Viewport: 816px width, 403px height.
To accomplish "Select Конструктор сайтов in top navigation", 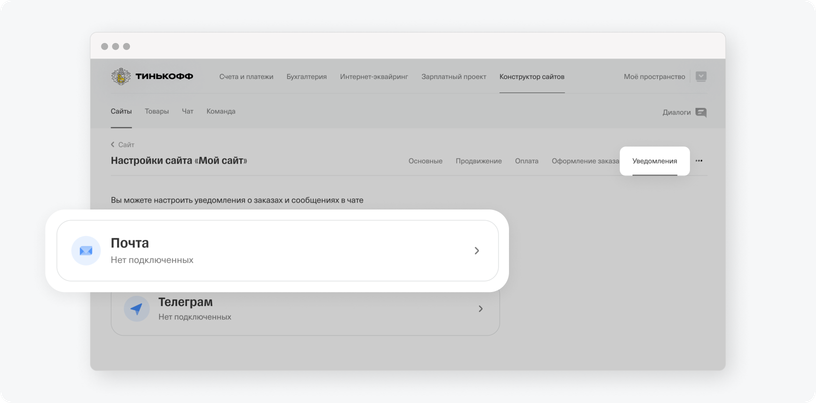I will point(532,77).
